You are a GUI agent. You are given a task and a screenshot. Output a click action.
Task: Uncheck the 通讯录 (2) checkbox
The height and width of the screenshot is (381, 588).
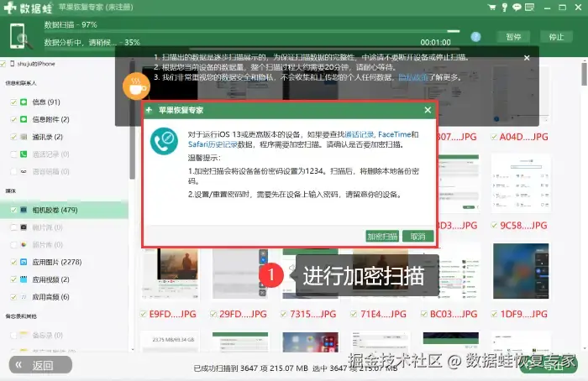(x=13, y=137)
